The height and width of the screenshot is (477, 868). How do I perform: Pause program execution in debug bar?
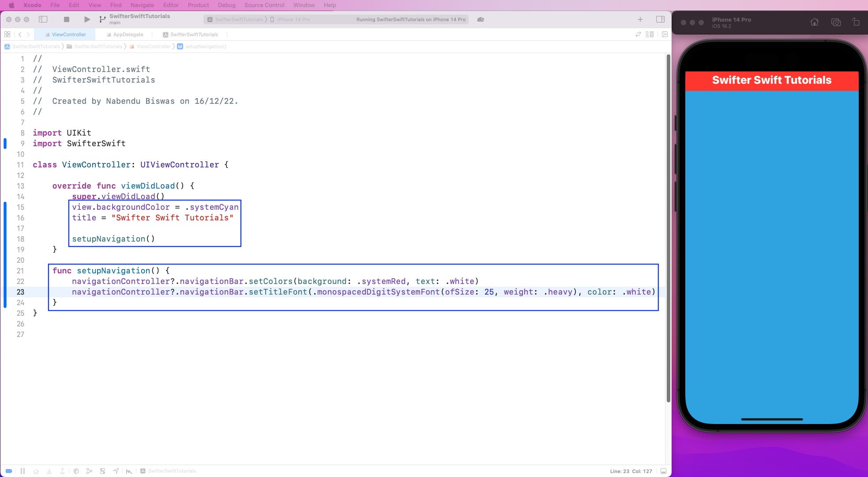point(23,471)
